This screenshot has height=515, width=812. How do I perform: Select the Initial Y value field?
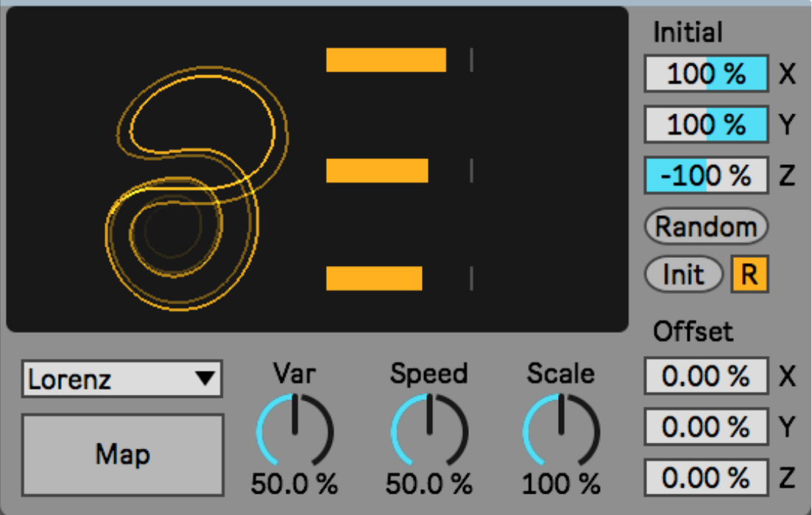[x=706, y=125]
